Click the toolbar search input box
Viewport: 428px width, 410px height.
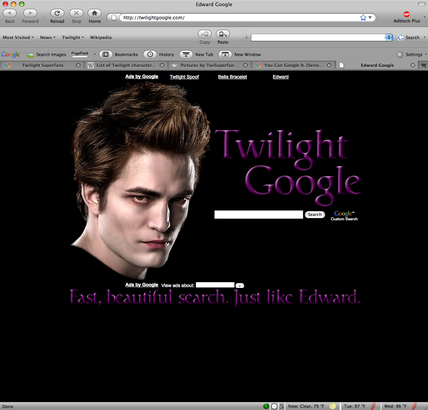tap(318, 37)
